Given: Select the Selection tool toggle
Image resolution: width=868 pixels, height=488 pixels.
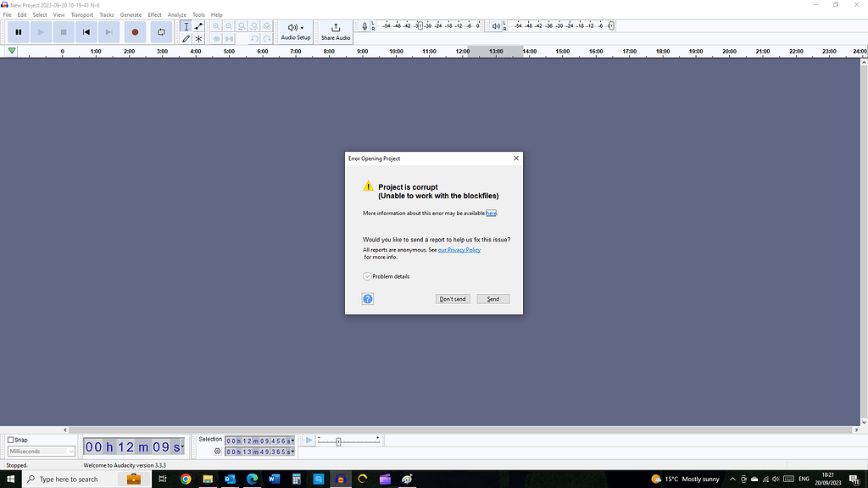Looking at the screenshot, I should coord(186,26).
